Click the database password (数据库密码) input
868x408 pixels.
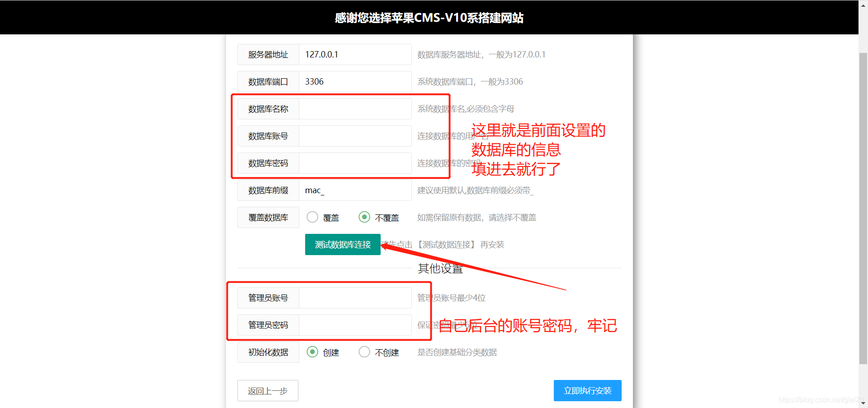pyautogui.click(x=355, y=163)
